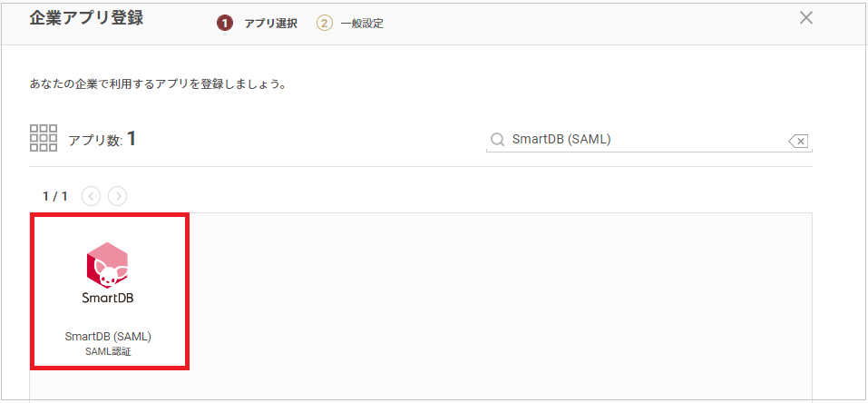Select the SmartDB cube logo
The height and width of the screenshot is (403, 868).
point(108,265)
